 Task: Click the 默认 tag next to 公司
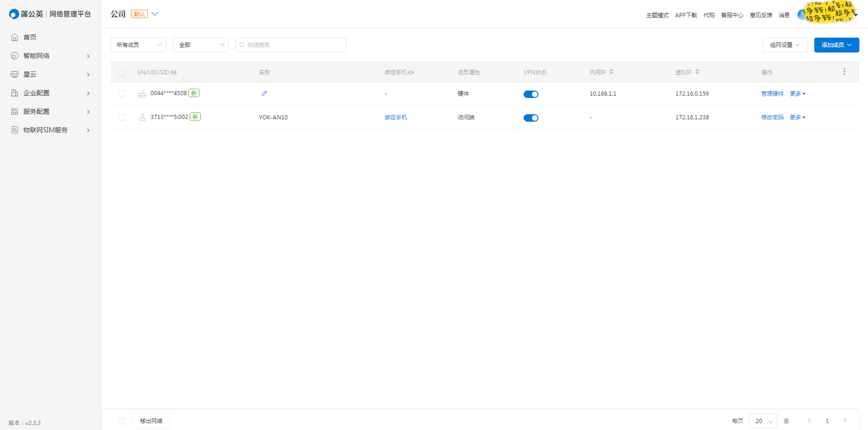click(139, 14)
